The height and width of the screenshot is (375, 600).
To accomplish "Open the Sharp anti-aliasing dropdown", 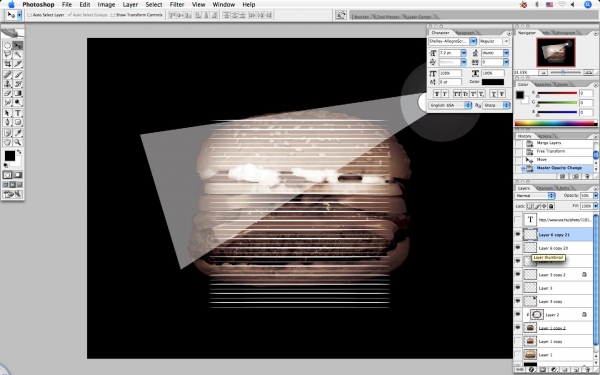I will (496, 105).
